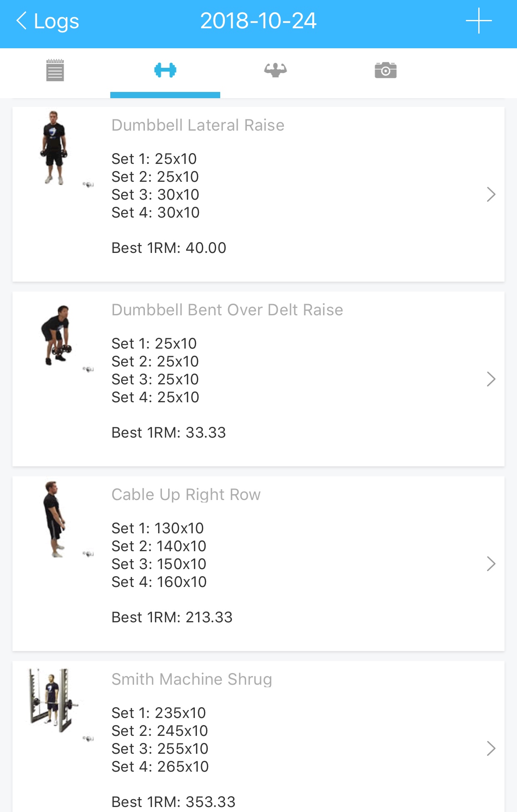This screenshot has height=812, width=517.
Task: Open the body measurements muscle icon
Action: coord(275,70)
